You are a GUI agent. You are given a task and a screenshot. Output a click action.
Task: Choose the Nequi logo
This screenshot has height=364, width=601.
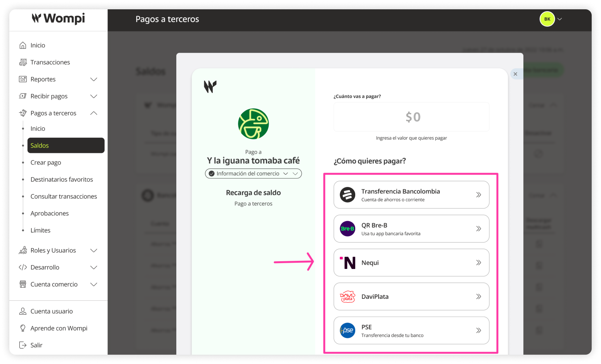click(x=347, y=263)
